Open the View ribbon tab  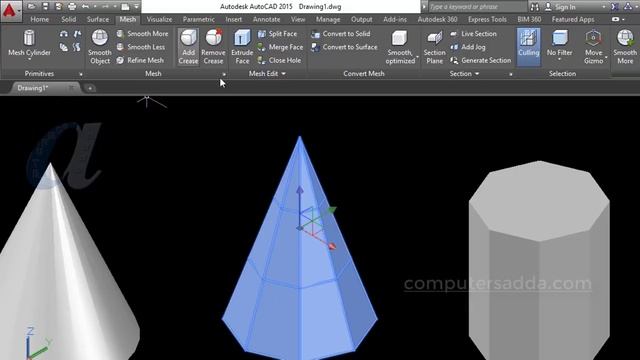point(298,19)
